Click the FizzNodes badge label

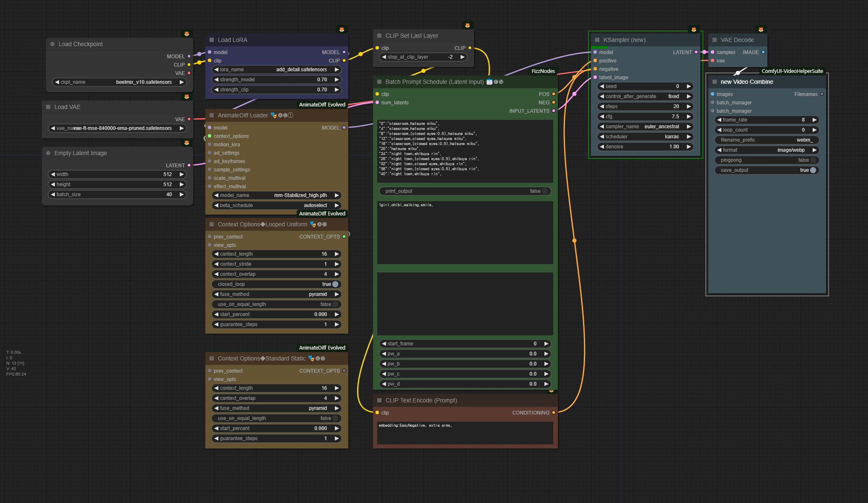(543, 71)
